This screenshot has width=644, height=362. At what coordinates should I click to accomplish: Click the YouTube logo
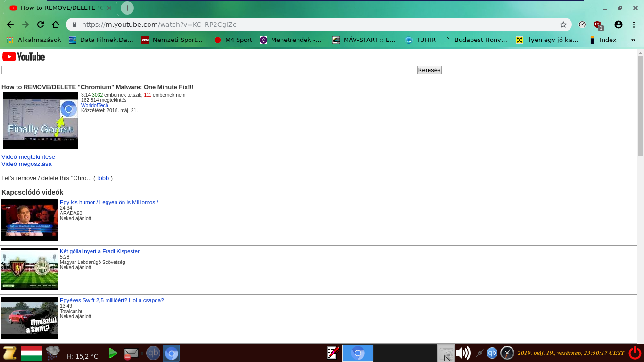24,57
